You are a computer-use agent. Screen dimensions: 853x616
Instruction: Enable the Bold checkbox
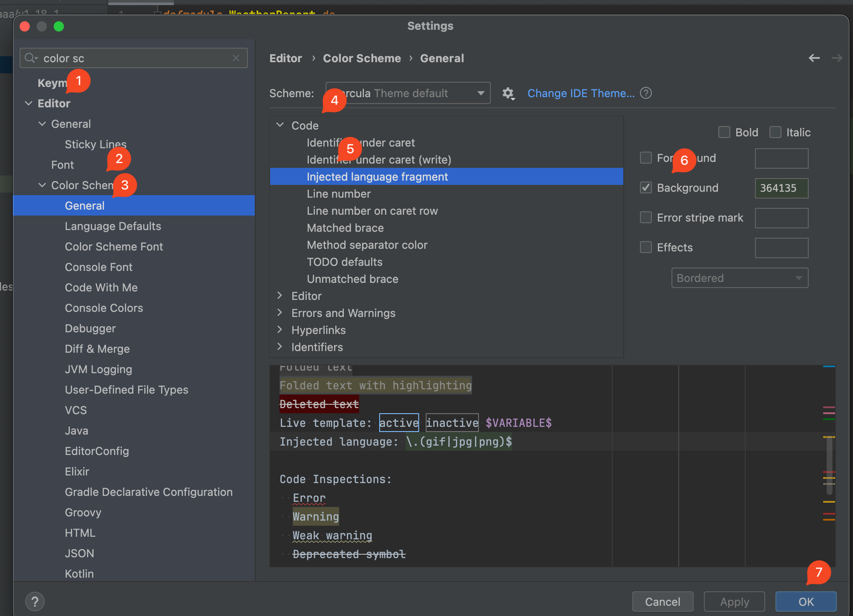(724, 132)
